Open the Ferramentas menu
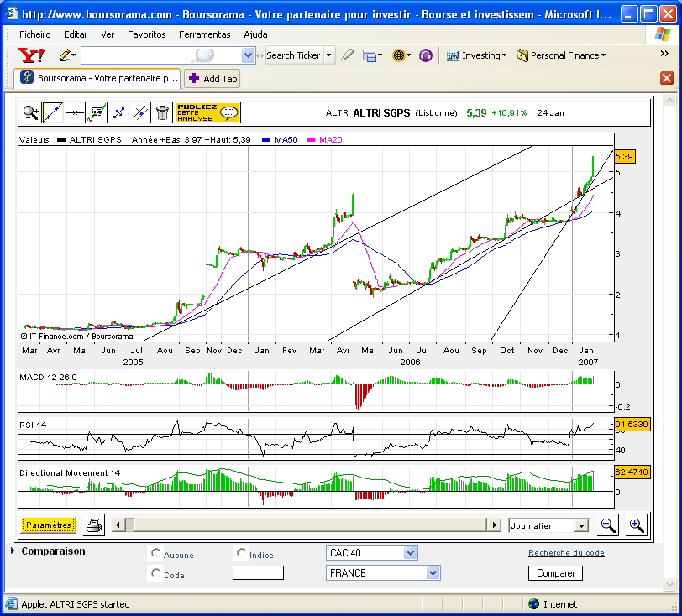 tap(204, 34)
